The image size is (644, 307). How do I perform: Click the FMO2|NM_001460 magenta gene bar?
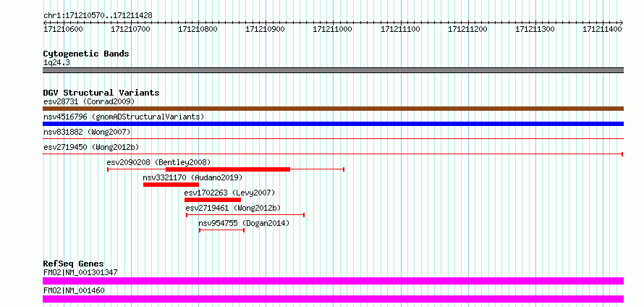pyautogui.click(x=333, y=299)
